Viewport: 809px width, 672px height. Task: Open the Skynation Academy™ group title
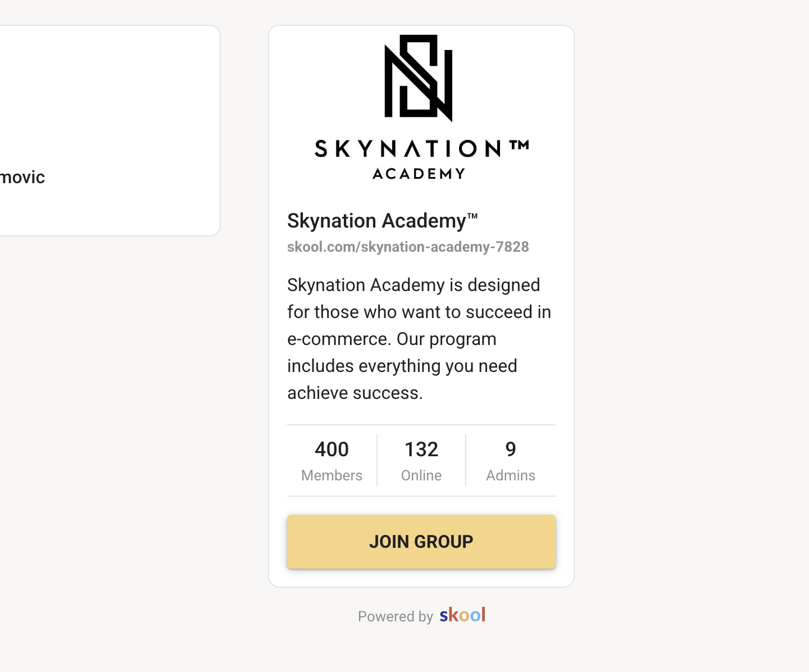[376, 221]
